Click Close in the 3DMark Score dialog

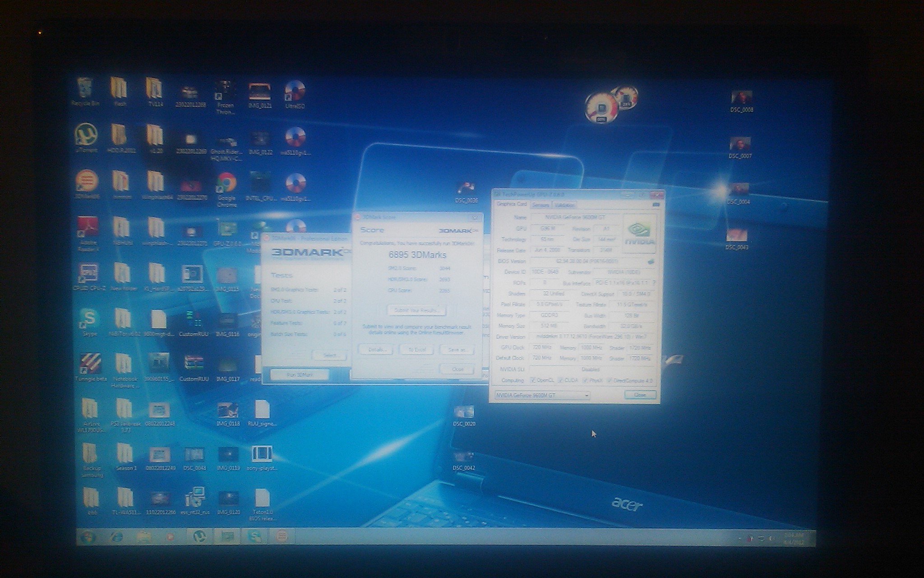(x=457, y=369)
